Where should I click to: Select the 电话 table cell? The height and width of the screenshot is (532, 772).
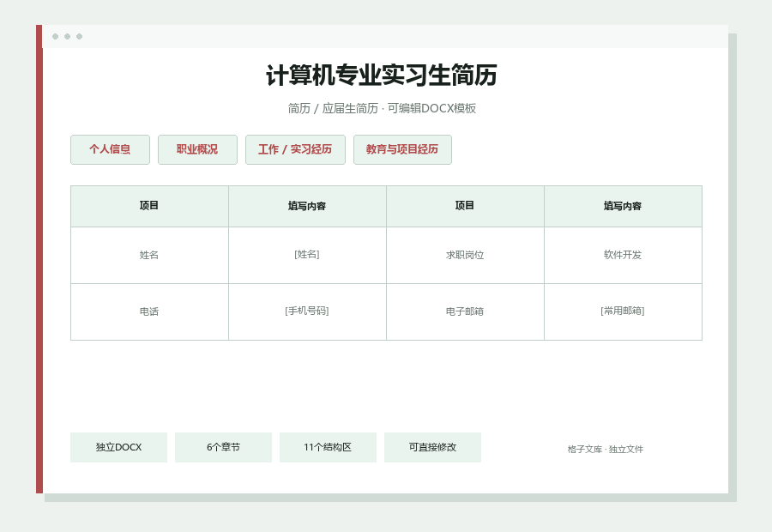click(x=149, y=311)
